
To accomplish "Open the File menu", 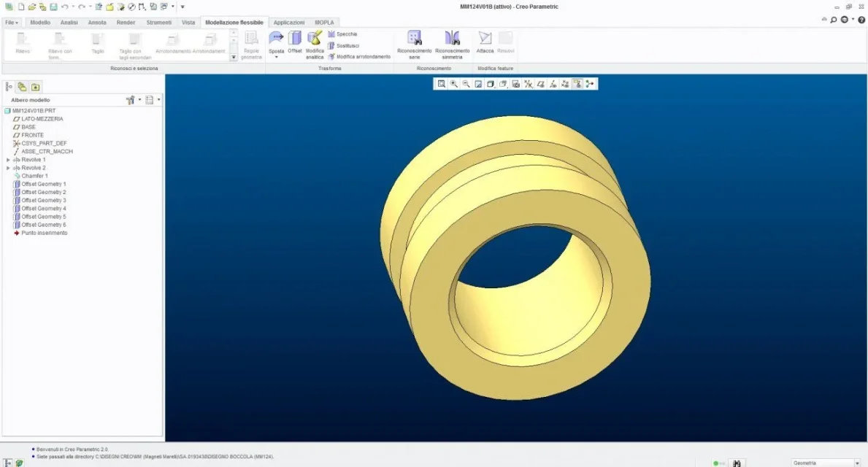I will pyautogui.click(x=12, y=23).
